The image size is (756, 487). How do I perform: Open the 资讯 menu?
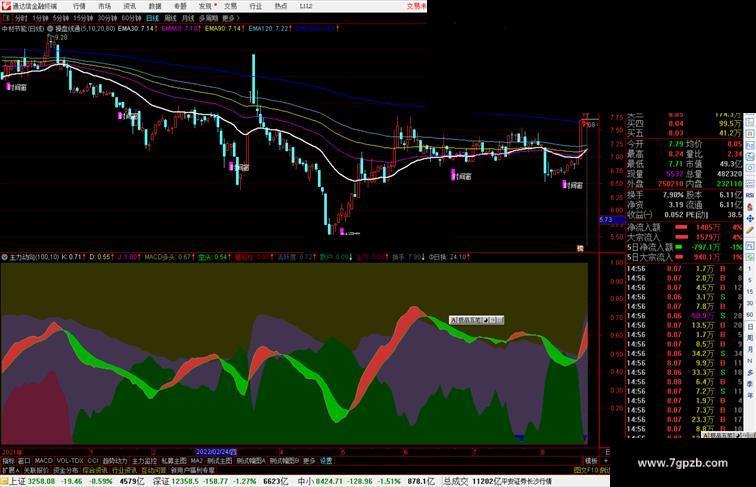[129, 6]
